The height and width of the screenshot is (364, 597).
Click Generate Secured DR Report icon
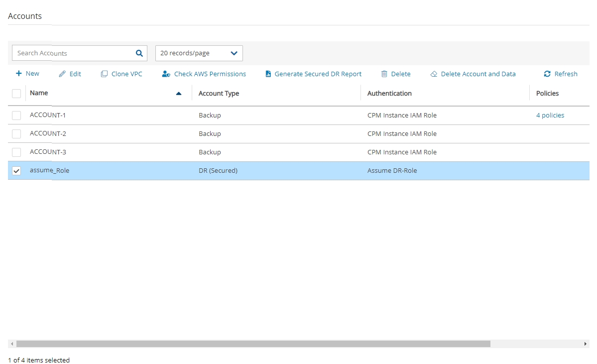coord(268,74)
